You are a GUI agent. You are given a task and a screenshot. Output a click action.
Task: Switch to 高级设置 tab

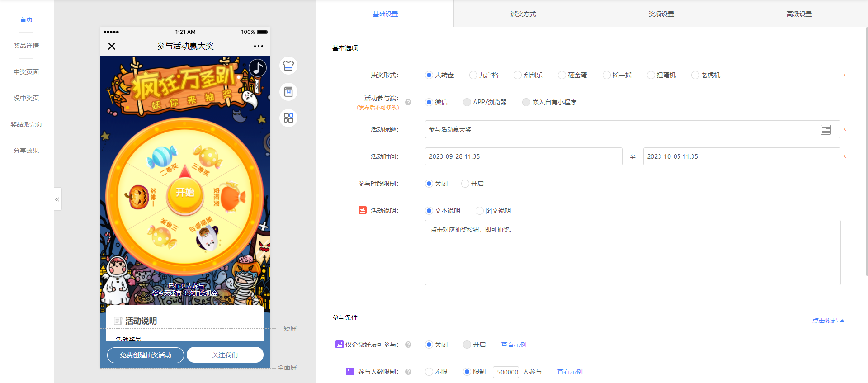pyautogui.click(x=799, y=14)
